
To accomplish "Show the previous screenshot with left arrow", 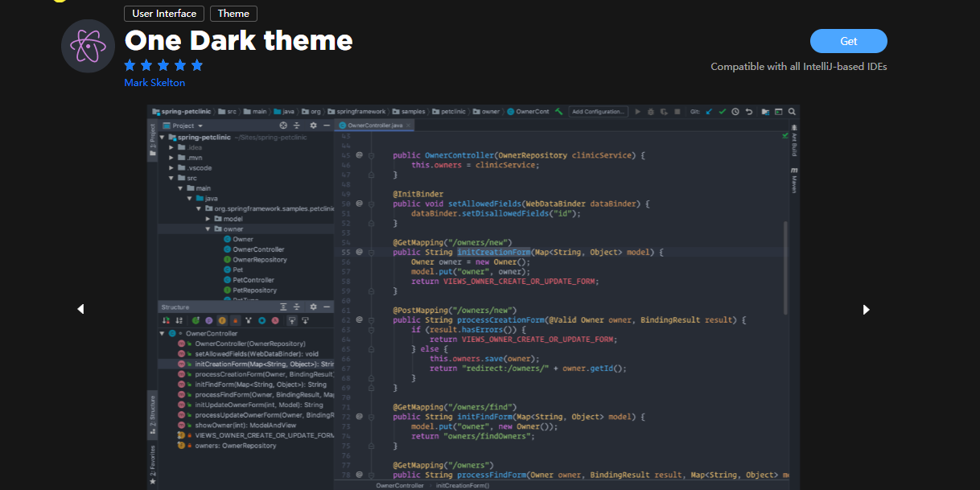I will coord(80,309).
